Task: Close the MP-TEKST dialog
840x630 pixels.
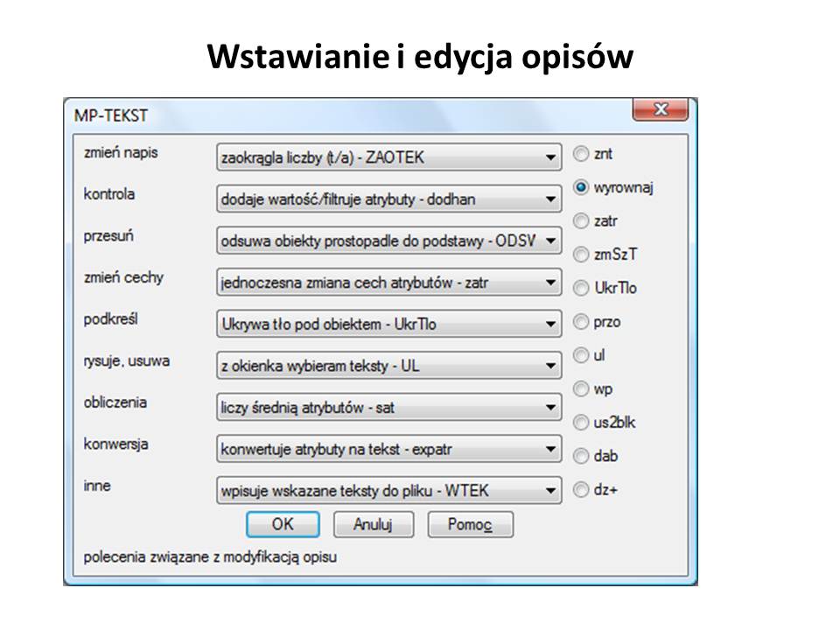Action: 661,109
